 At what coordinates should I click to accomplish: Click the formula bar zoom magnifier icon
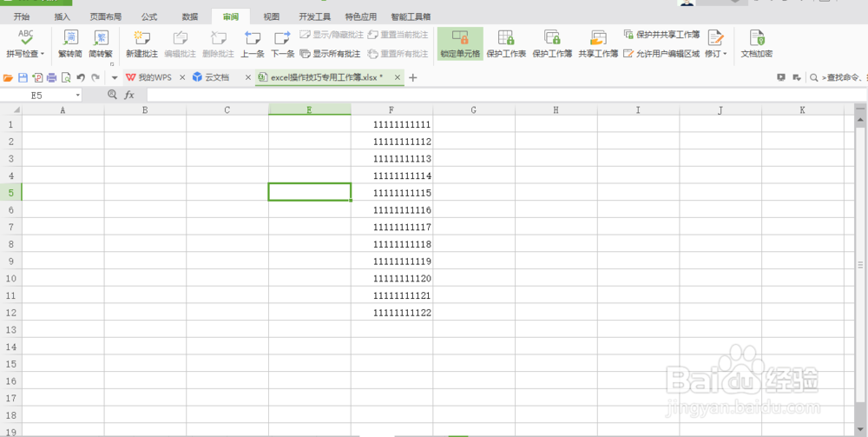(112, 95)
